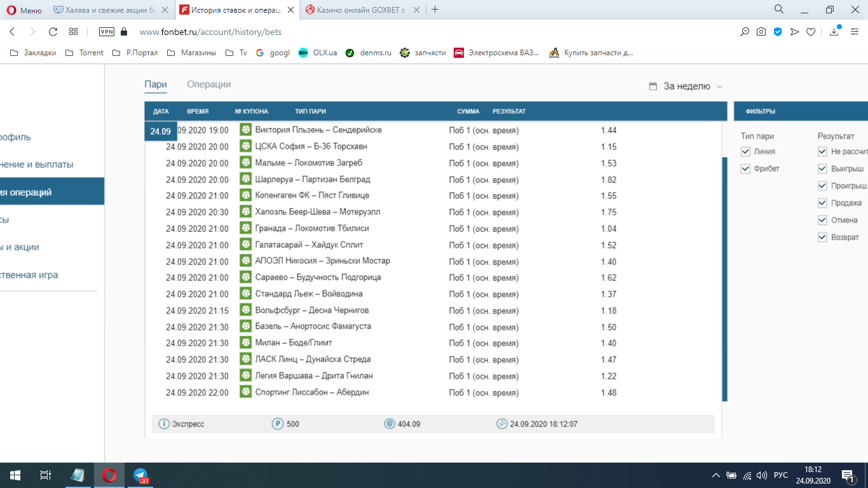The width and height of the screenshot is (868, 488).
Task: Open the Р.Портал bookmarks folder
Action: (x=135, y=53)
